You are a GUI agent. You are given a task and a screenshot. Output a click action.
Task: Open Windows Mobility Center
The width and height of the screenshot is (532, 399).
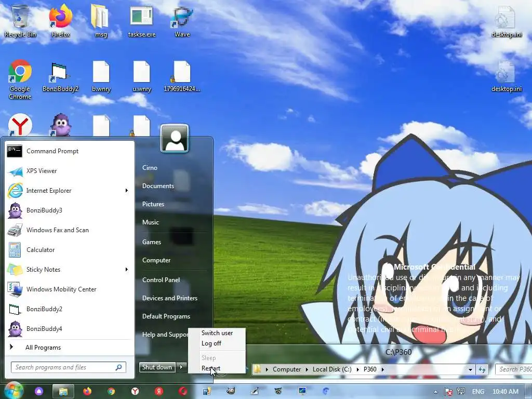tap(70, 289)
